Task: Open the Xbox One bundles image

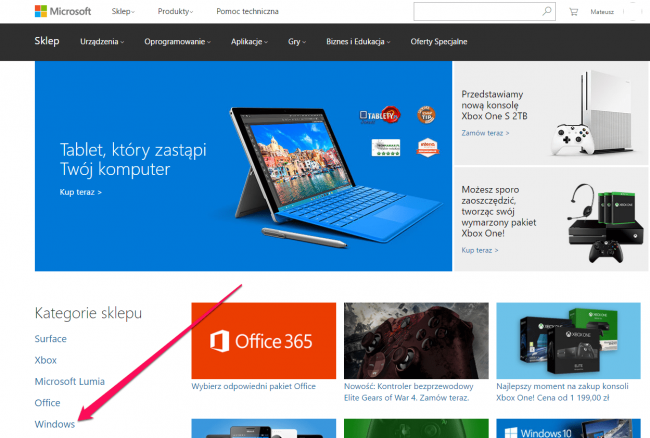Action: pyautogui.click(x=568, y=341)
